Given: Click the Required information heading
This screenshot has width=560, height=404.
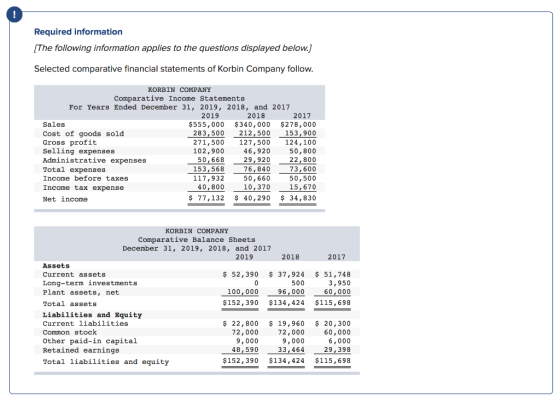Looking at the screenshot, I should point(78,32).
